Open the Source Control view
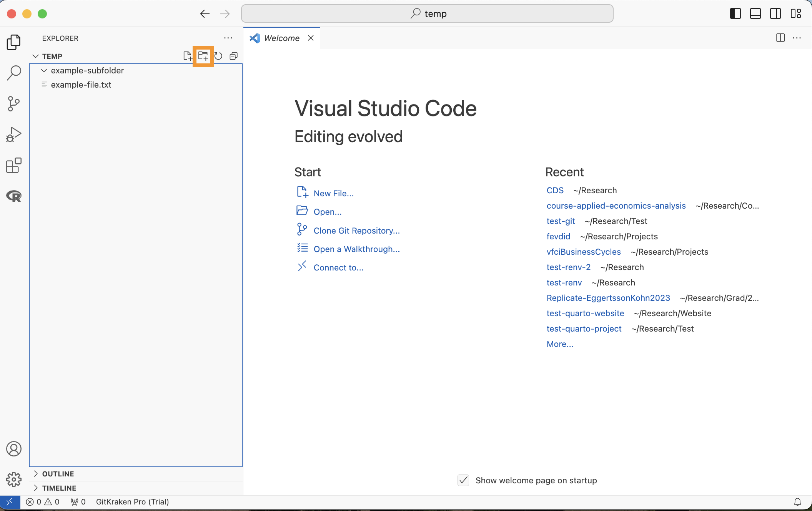Screen dimensions: 812x511 tap(14, 104)
